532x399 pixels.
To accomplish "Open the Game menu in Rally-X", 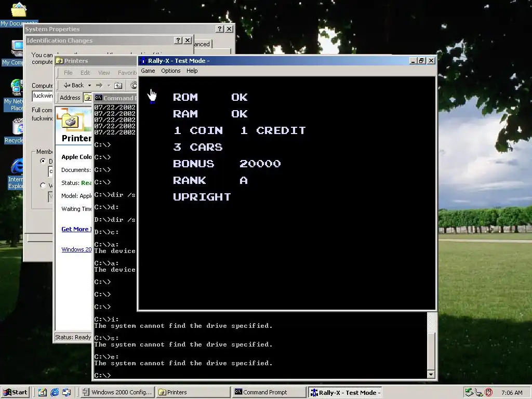I will (148, 71).
